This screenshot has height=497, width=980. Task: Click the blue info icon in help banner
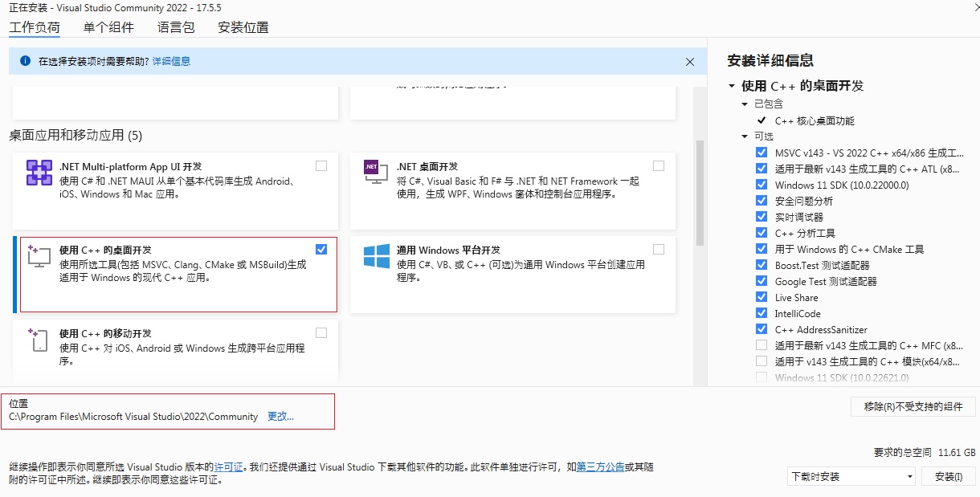point(25,61)
